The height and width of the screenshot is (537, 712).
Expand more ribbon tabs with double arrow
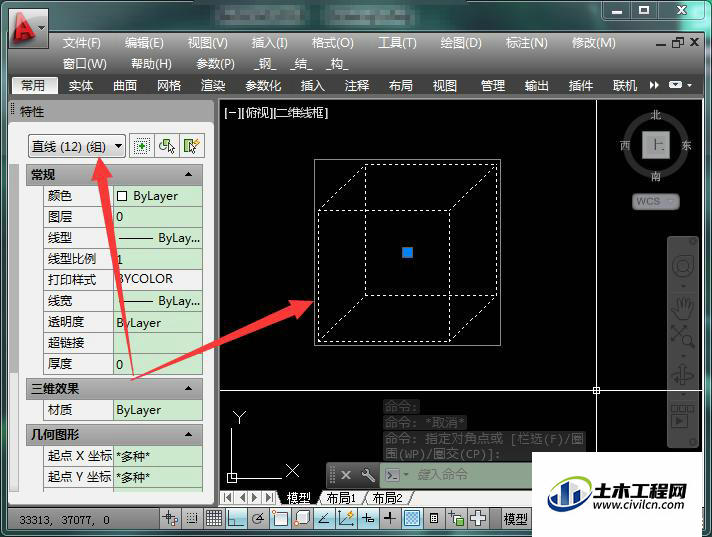(x=654, y=85)
